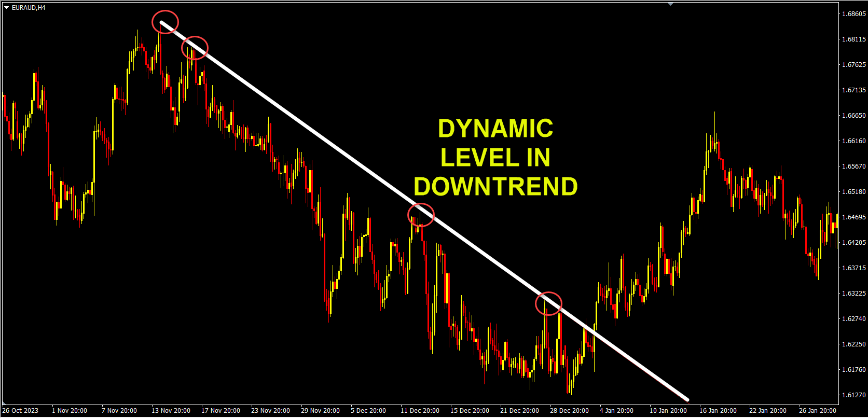The width and height of the screenshot is (868, 418).
Task: Click the 11 Dec 20:00 time label
Action: [420, 411]
